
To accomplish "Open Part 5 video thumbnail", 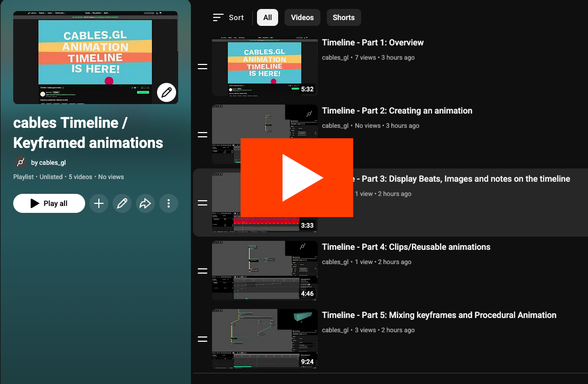I will (264, 339).
